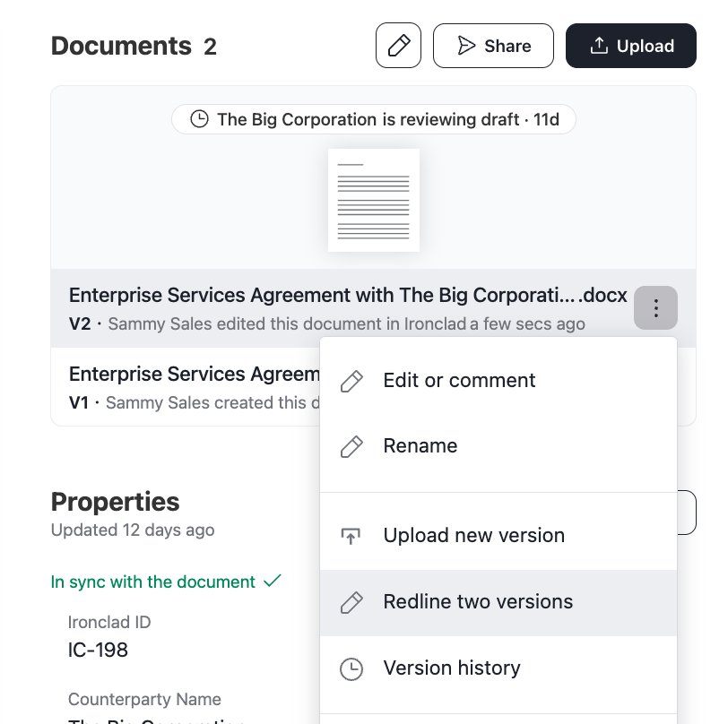Viewport: 728px width, 724px height.
Task: Click the In sync with the document status
Action: click(166, 582)
